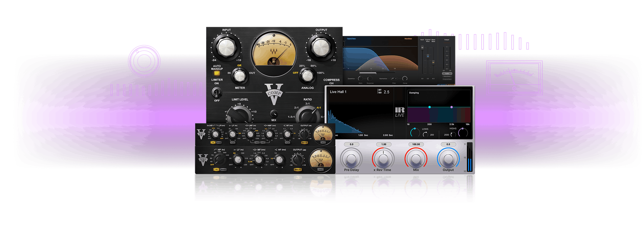The width and height of the screenshot is (644, 232).
Task: Click the Output knob on V-EQ3
Action: (x=297, y=160)
